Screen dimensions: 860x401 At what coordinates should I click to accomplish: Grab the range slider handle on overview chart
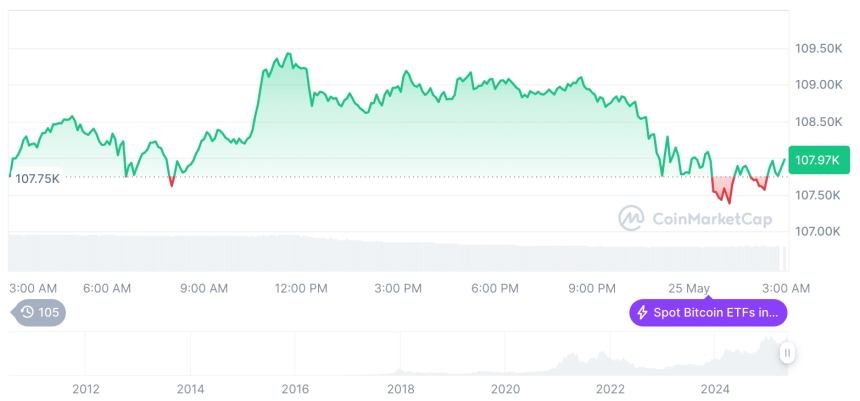click(x=788, y=352)
